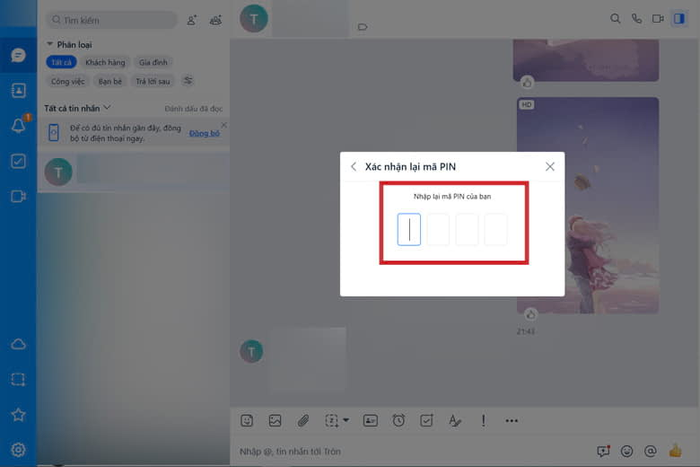Select the Gia đình filter tag
This screenshot has width=700, height=467.
(153, 63)
